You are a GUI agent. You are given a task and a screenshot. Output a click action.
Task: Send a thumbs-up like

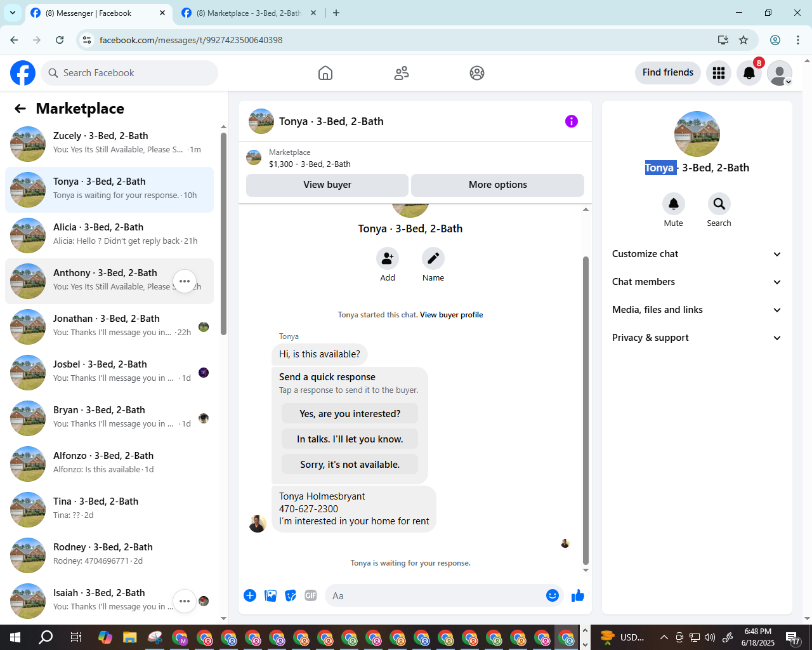pyautogui.click(x=578, y=595)
